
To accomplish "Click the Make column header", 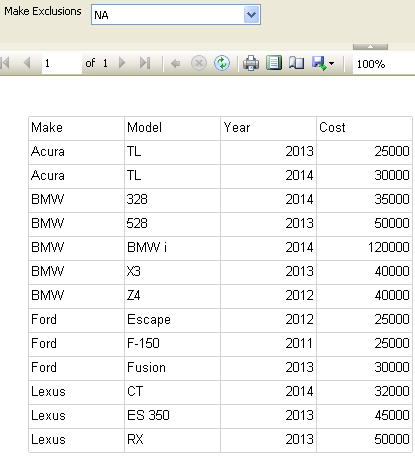I will pos(76,128).
